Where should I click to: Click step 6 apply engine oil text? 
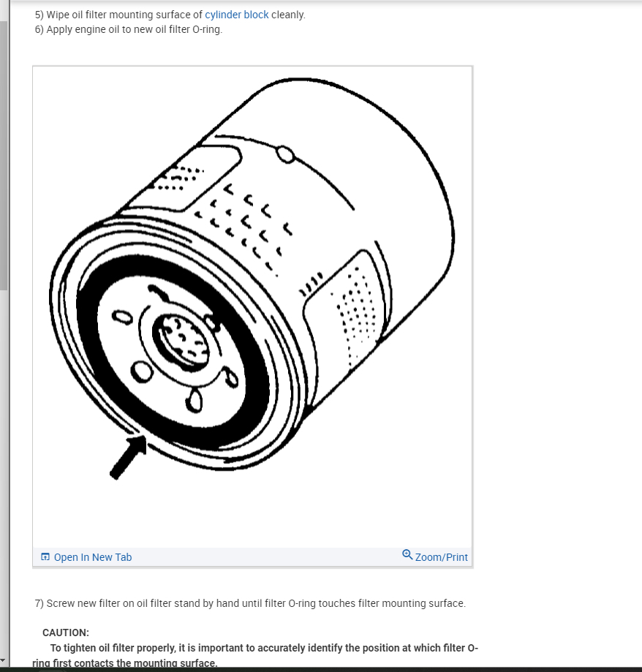(129, 29)
